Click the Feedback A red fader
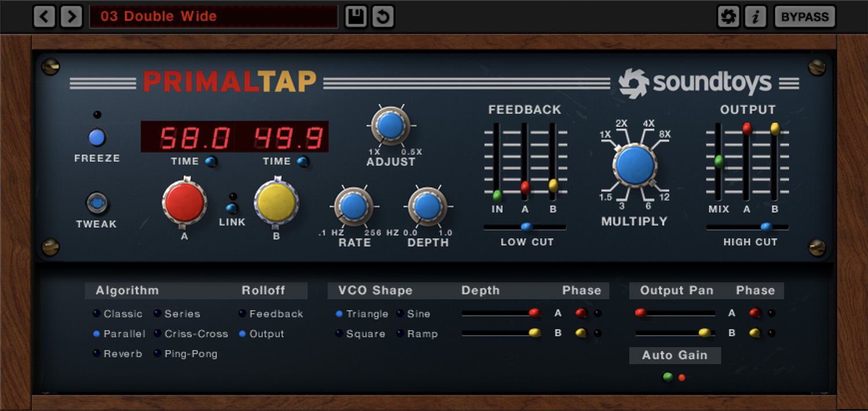Image resolution: width=868 pixels, height=411 pixels. 525,187
